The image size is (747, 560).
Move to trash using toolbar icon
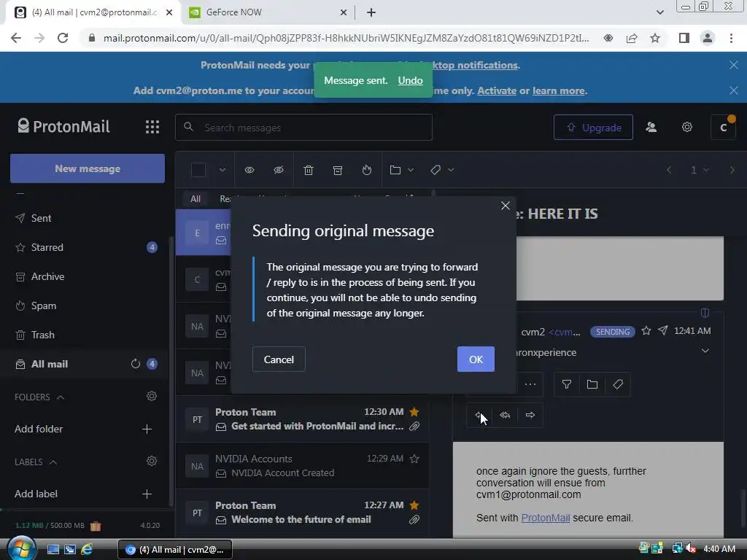309,170
